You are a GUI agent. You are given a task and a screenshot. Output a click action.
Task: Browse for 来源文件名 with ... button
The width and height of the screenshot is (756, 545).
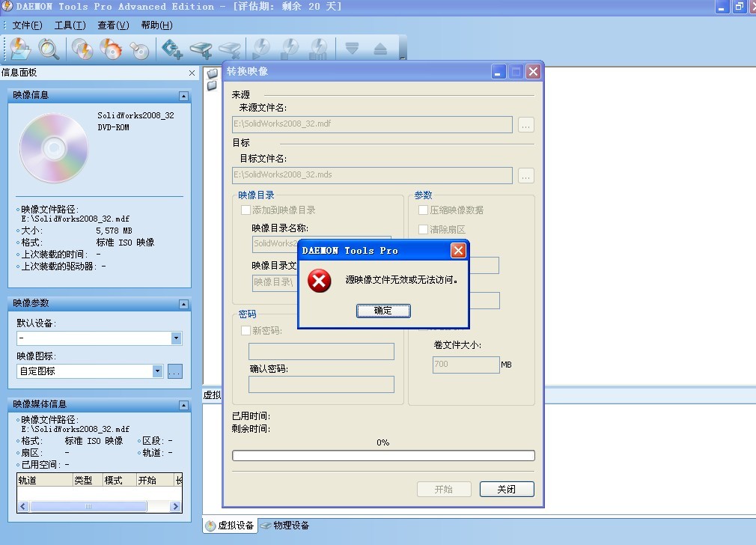click(x=526, y=125)
